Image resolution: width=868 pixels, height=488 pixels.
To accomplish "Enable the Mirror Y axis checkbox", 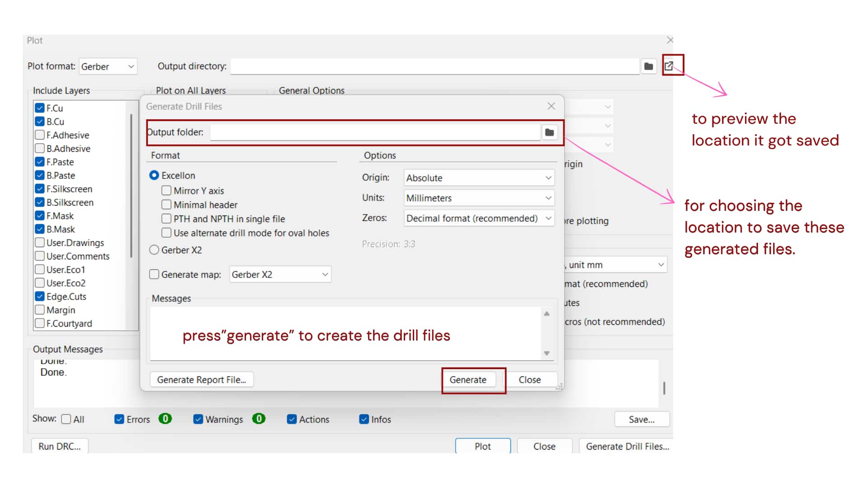I will pos(166,191).
